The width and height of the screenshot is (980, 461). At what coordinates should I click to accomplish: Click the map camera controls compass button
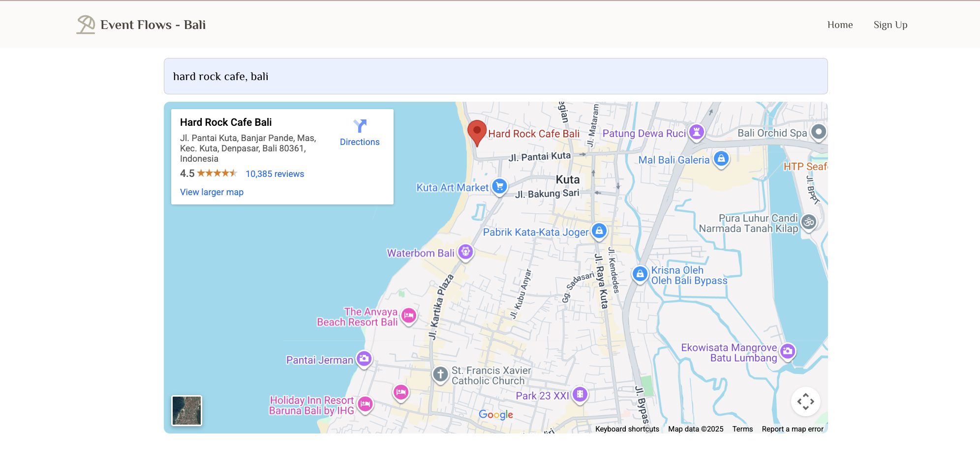[806, 402]
